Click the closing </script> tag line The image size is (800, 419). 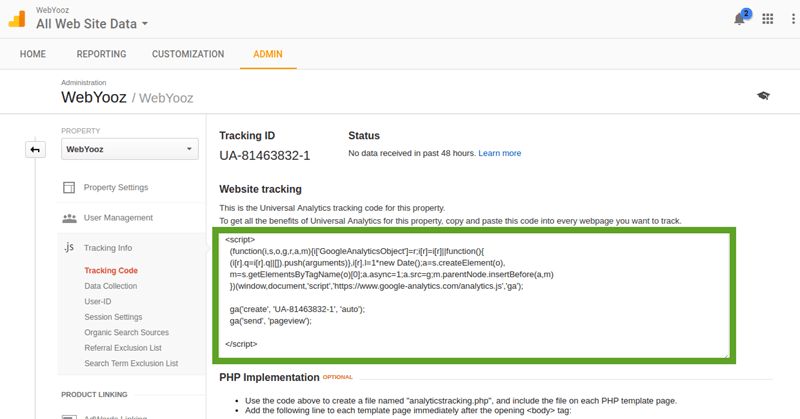pos(241,344)
